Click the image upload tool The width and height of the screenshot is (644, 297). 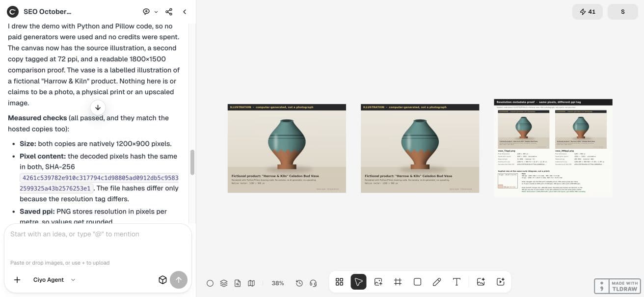pos(378,282)
